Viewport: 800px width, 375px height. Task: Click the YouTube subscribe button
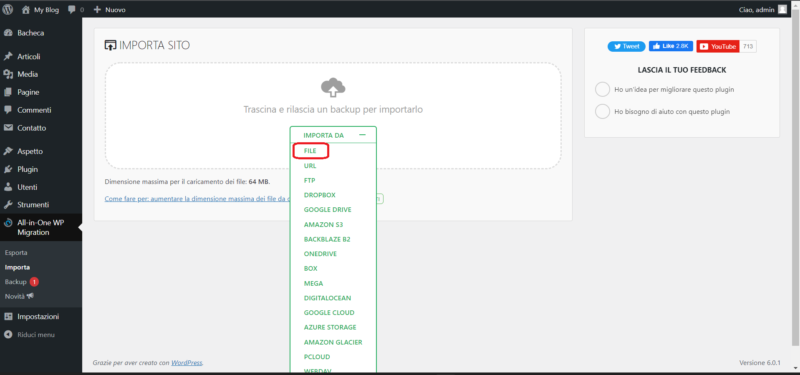pos(718,46)
